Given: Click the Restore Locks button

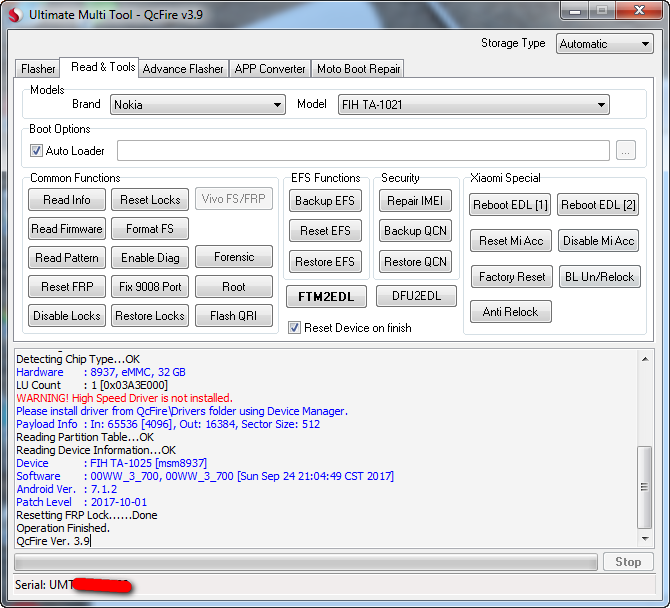Looking at the screenshot, I should [150, 315].
